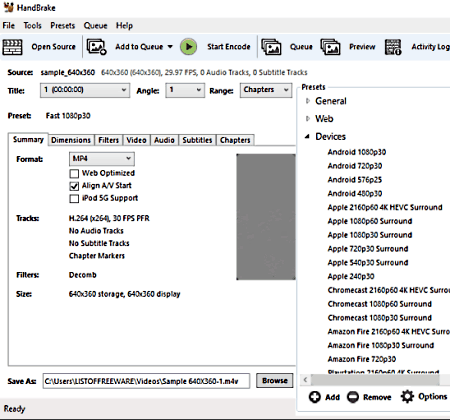Click the Open Source film clapper icon
Image resolution: width=450 pixels, height=420 pixels.
[12, 47]
